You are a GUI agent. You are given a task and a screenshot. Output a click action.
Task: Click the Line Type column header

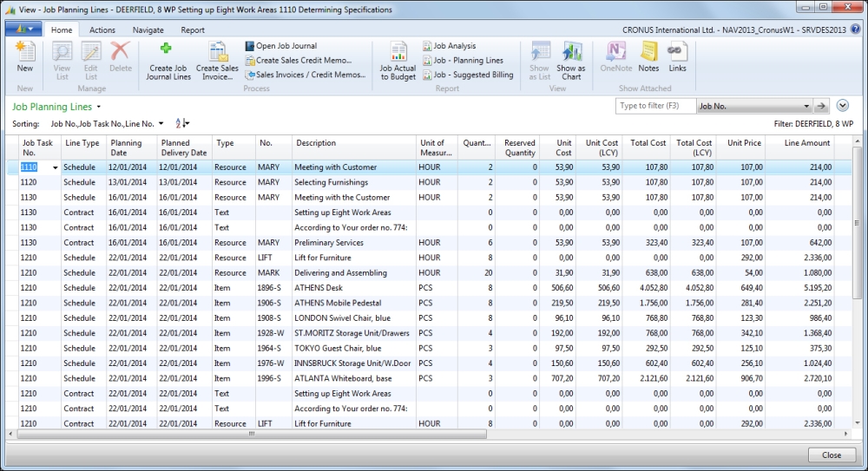click(83, 147)
